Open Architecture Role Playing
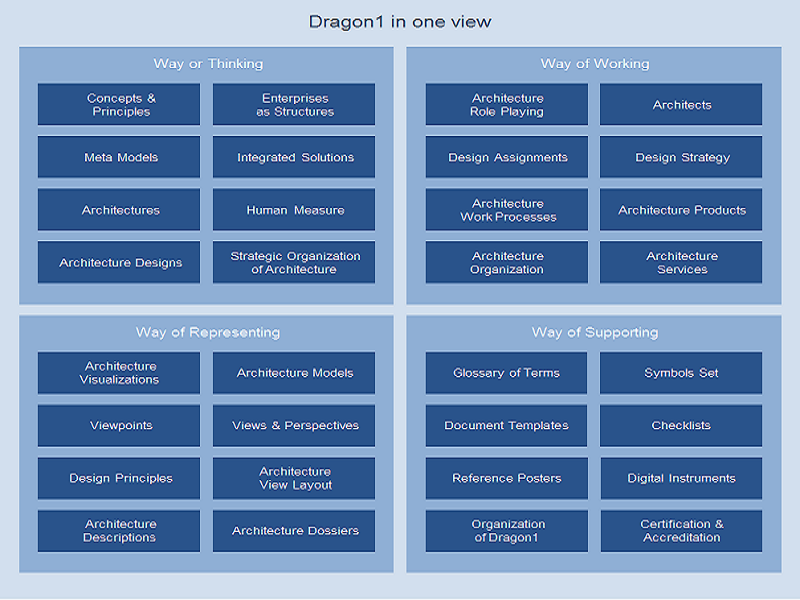The width and height of the screenshot is (800, 600). point(507,105)
